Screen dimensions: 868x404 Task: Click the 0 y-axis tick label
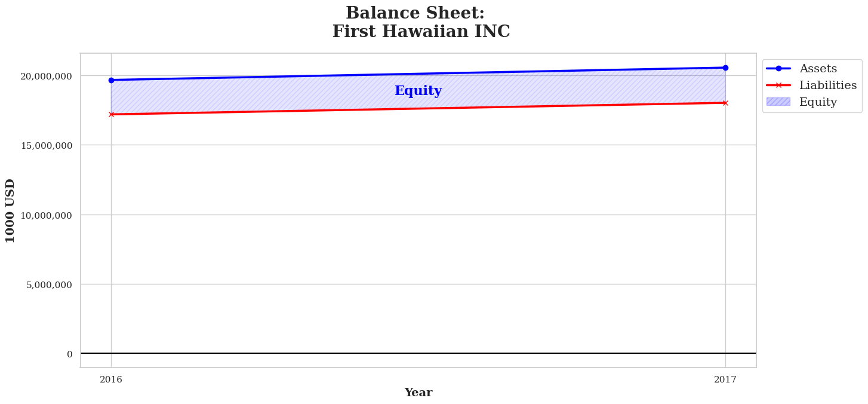[69, 354]
